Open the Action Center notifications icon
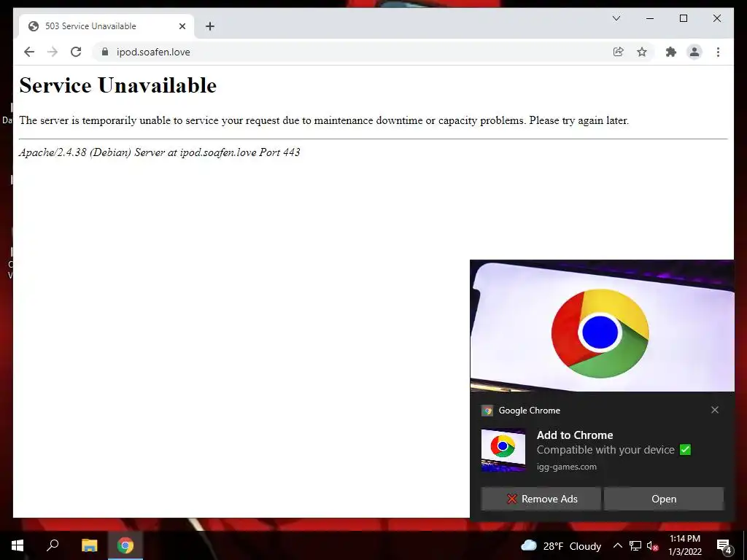Screen dimensions: 747x560 pyautogui.click(x=724, y=545)
